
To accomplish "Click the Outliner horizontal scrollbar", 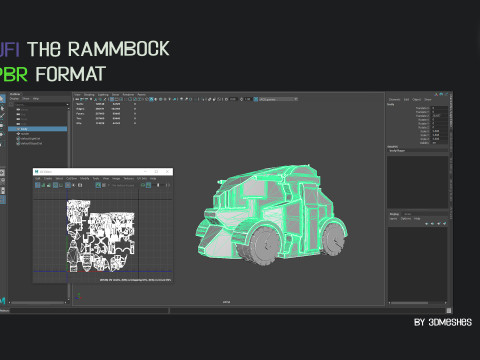I will [x=38, y=302].
